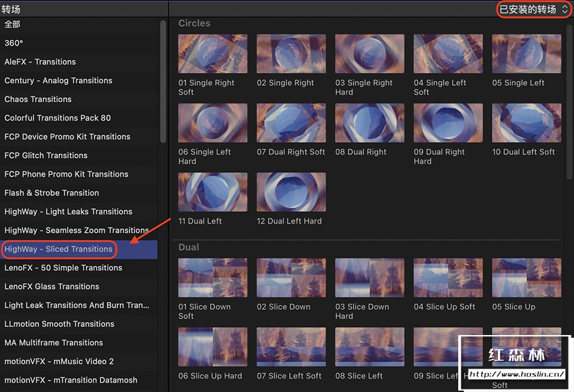
Task: Select FCP Device Promo Kit Transitions
Action: click(78, 136)
